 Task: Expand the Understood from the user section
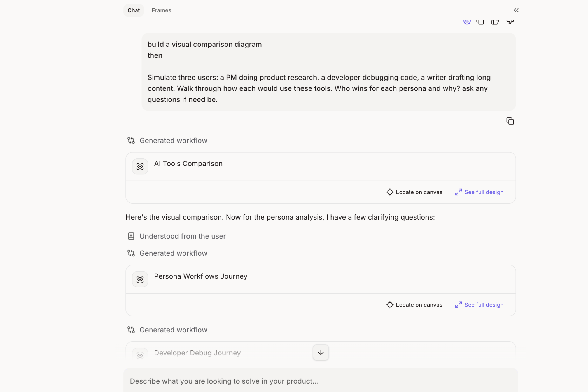[182, 236]
